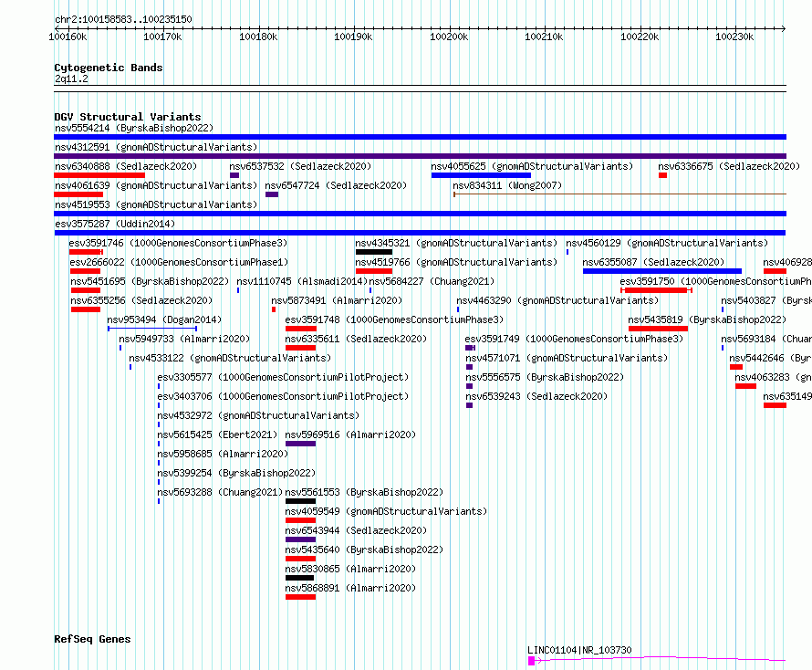The image size is (812, 670).
Task: Click the LINC01104|NR_103730 gene label
Action: [x=579, y=650]
